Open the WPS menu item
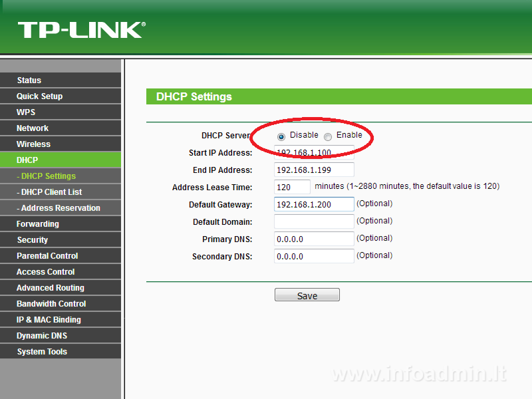The image size is (532, 399). point(61,112)
